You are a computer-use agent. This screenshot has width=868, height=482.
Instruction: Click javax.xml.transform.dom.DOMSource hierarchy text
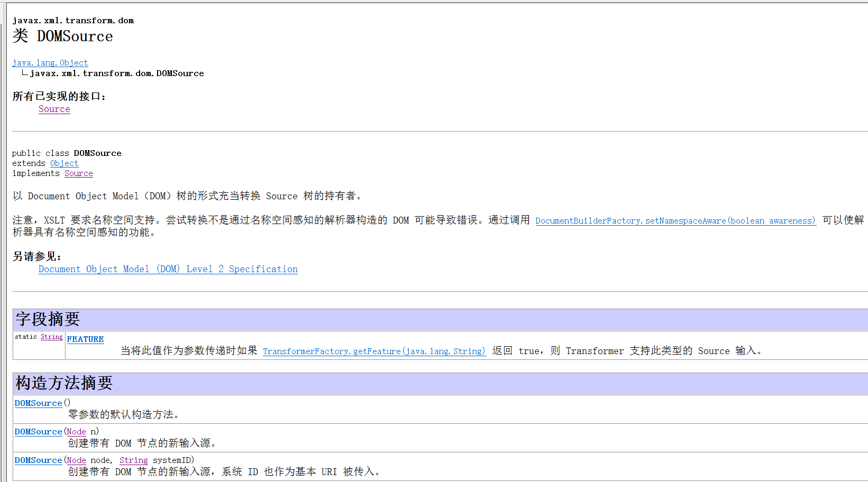(x=117, y=73)
